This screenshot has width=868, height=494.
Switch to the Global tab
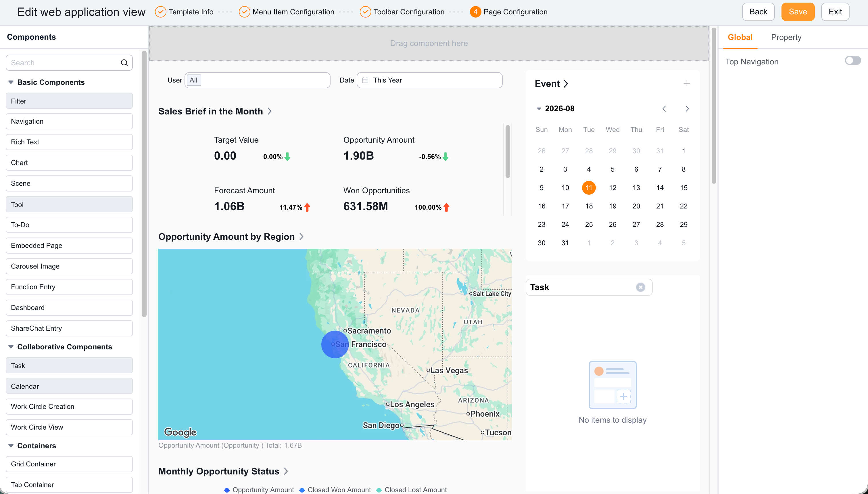pyautogui.click(x=740, y=37)
